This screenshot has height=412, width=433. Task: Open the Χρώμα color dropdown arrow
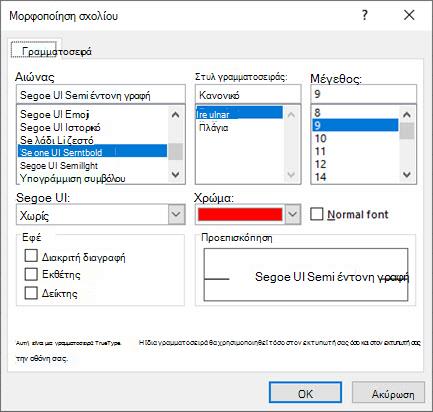pyautogui.click(x=293, y=214)
